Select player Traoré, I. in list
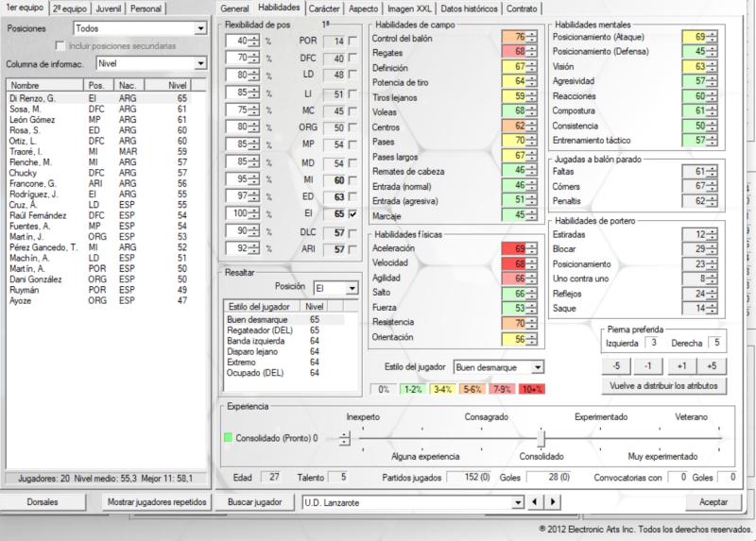756x541 pixels. click(99, 151)
